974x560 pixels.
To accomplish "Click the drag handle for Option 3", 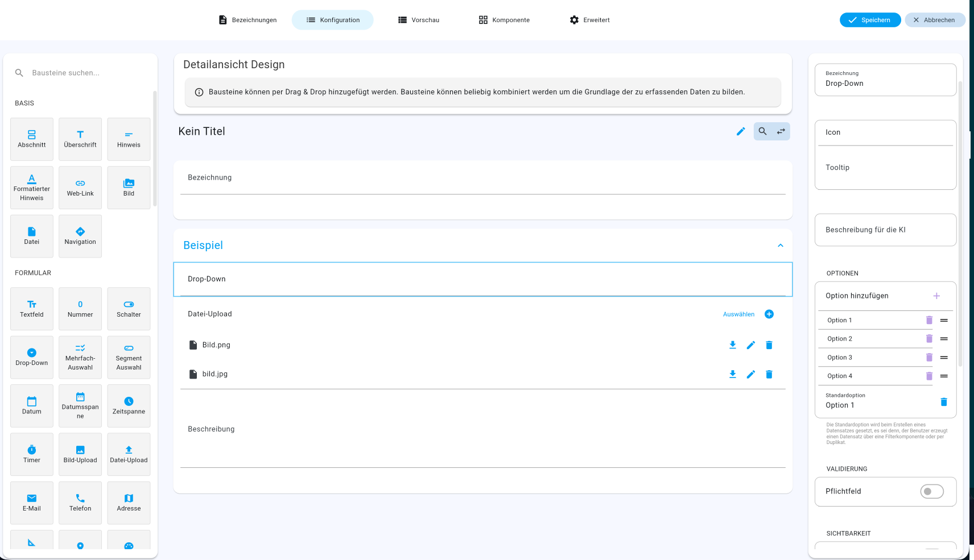I will coord(944,358).
